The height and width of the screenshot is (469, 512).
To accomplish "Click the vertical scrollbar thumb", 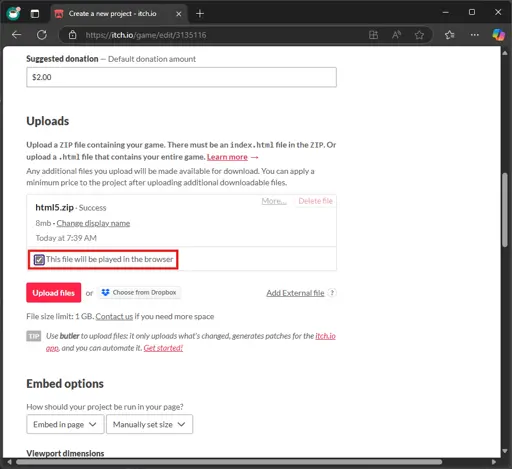I will click(505, 210).
